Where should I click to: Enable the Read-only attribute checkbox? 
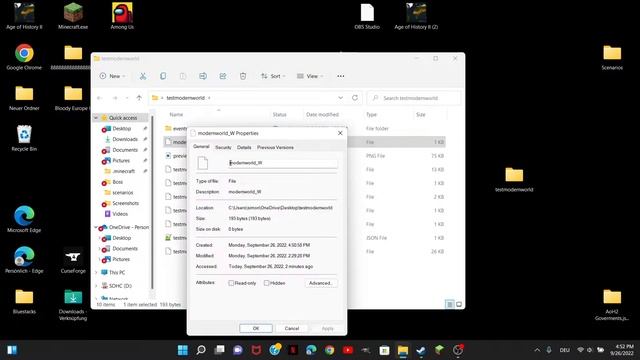click(x=231, y=283)
